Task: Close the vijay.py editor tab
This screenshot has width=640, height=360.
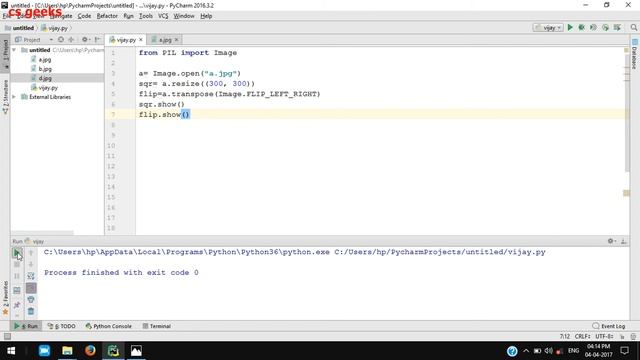Action: pyautogui.click(x=141, y=40)
